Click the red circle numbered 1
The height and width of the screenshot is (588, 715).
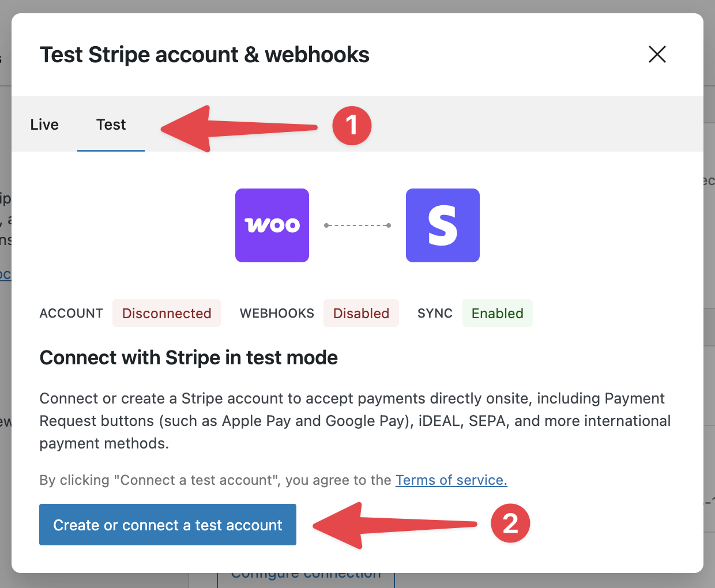[x=352, y=126]
